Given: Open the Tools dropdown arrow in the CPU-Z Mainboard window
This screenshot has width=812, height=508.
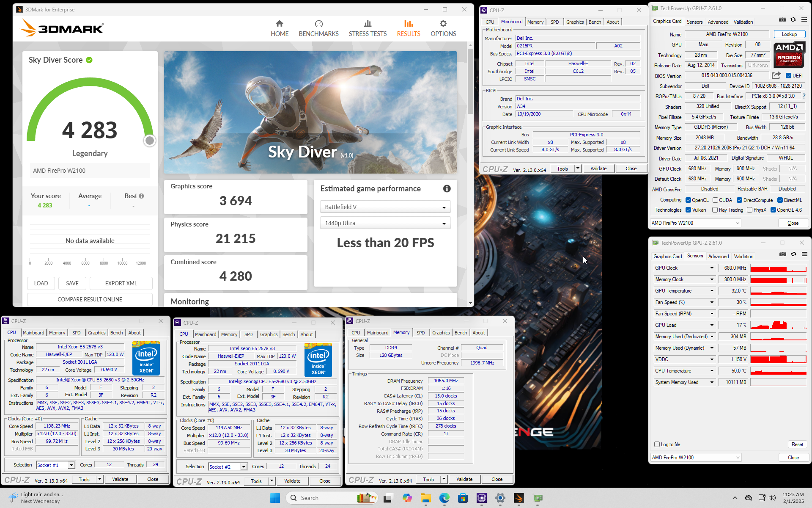Looking at the screenshot, I should click(x=577, y=168).
